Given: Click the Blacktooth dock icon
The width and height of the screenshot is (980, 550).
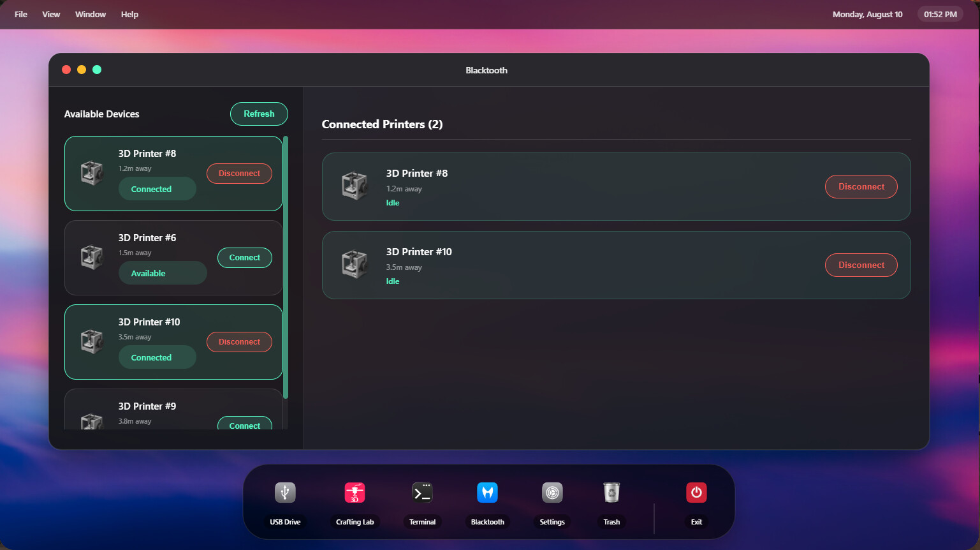Looking at the screenshot, I should point(487,493).
